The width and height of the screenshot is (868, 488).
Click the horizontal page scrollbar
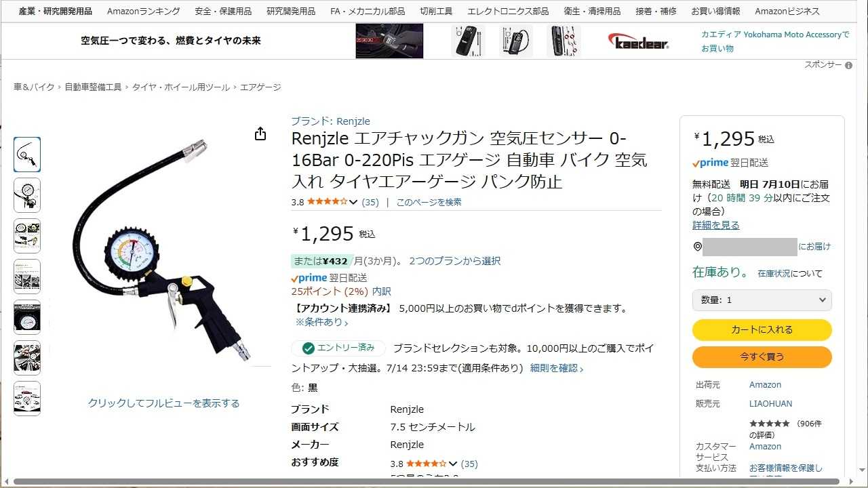[427, 482]
